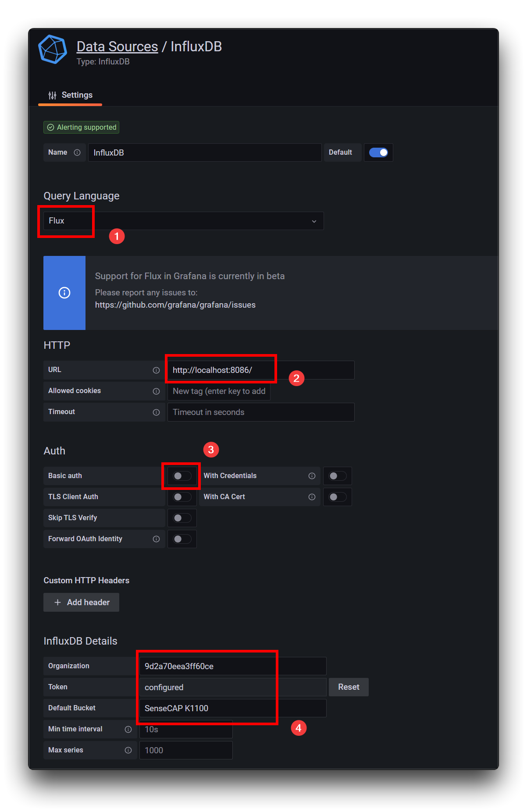The height and width of the screenshot is (812, 527).
Task: Click the sliders icon on Settings tab
Action: tap(52, 96)
